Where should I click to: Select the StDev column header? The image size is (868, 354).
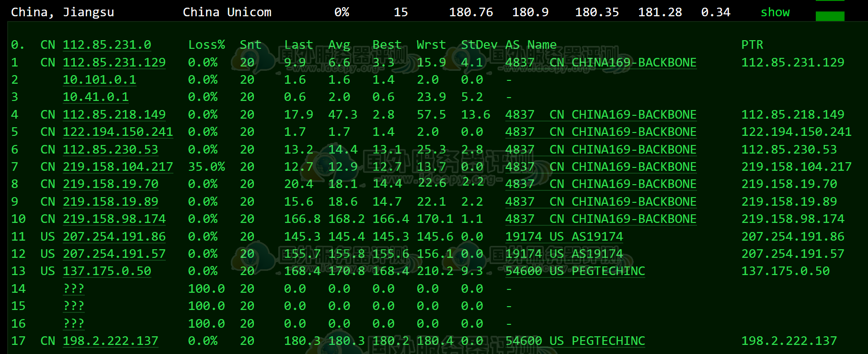tap(479, 45)
